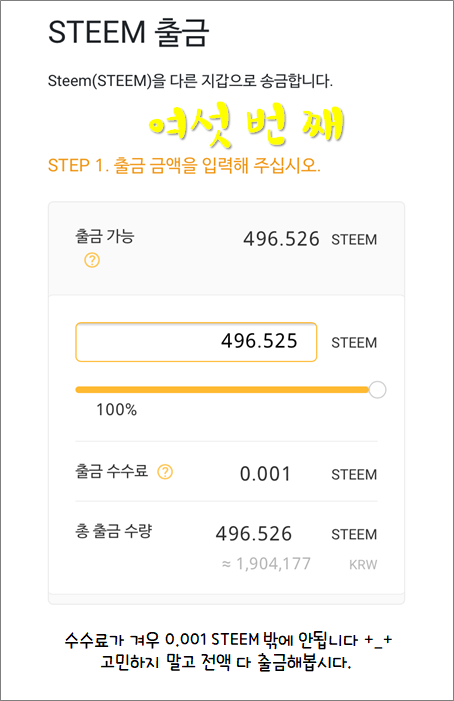This screenshot has height=701, width=454.
Task: Click the 총 출금 수량 label
Action: (114, 531)
